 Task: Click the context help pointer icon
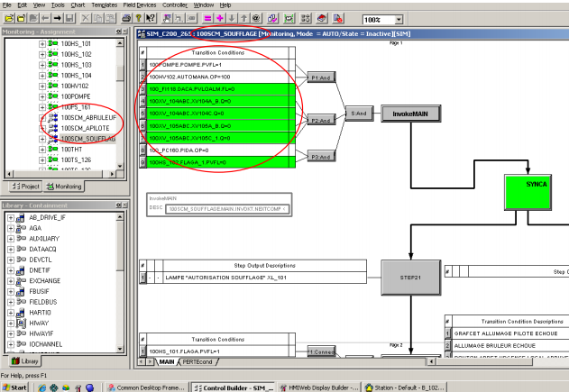point(151,19)
